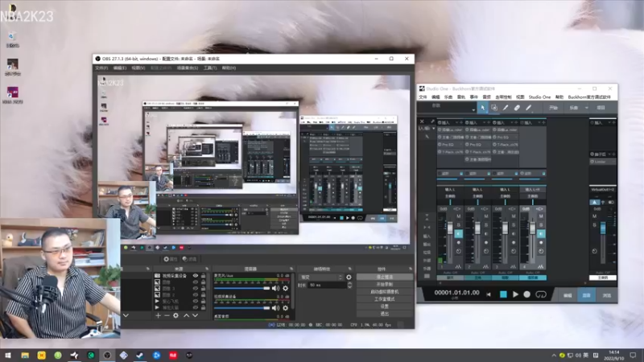Open second OBS mixer channel settings gear
644x362 pixels.
click(x=286, y=308)
